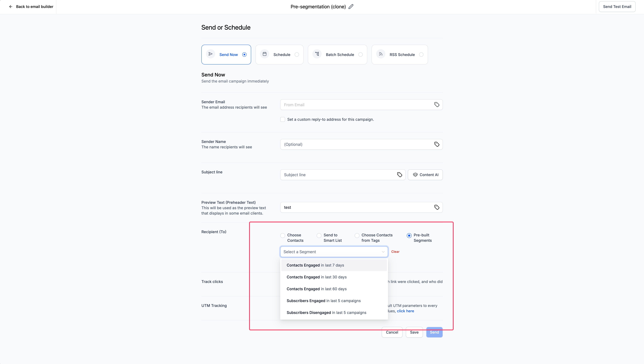644x364 pixels.
Task: Choose Contacts Engaged in last 30 days
Action: [x=316, y=277]
